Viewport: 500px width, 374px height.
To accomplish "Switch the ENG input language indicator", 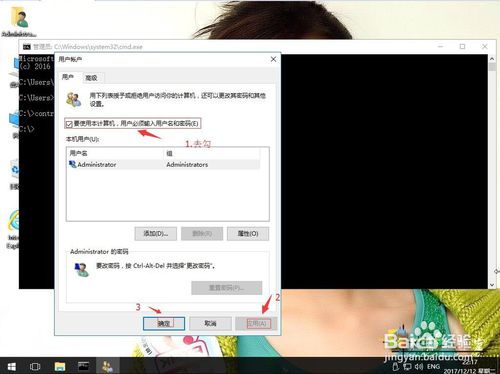I will click(x=433, y=367).
